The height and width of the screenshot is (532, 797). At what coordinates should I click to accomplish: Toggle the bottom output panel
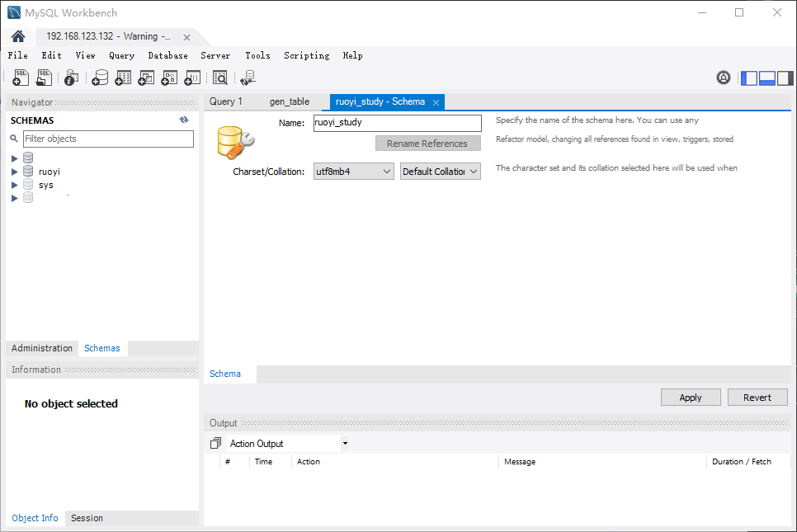point(767,78)
